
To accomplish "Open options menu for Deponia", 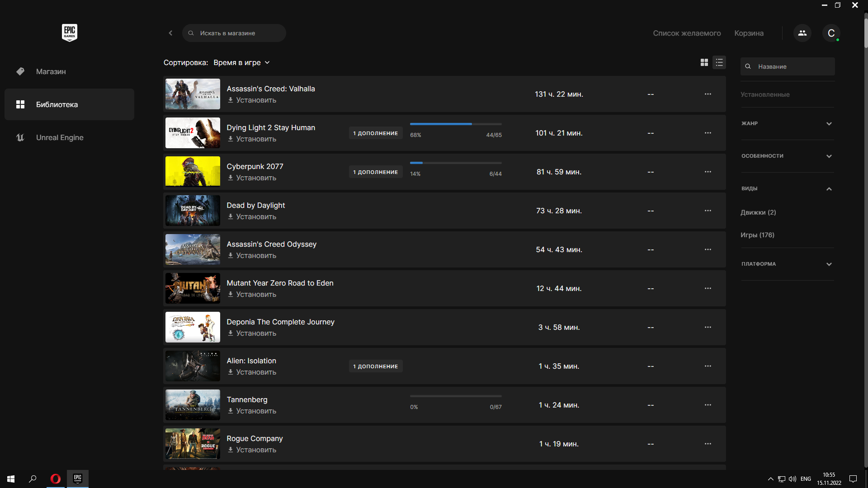I will click(x=708, y=327).
